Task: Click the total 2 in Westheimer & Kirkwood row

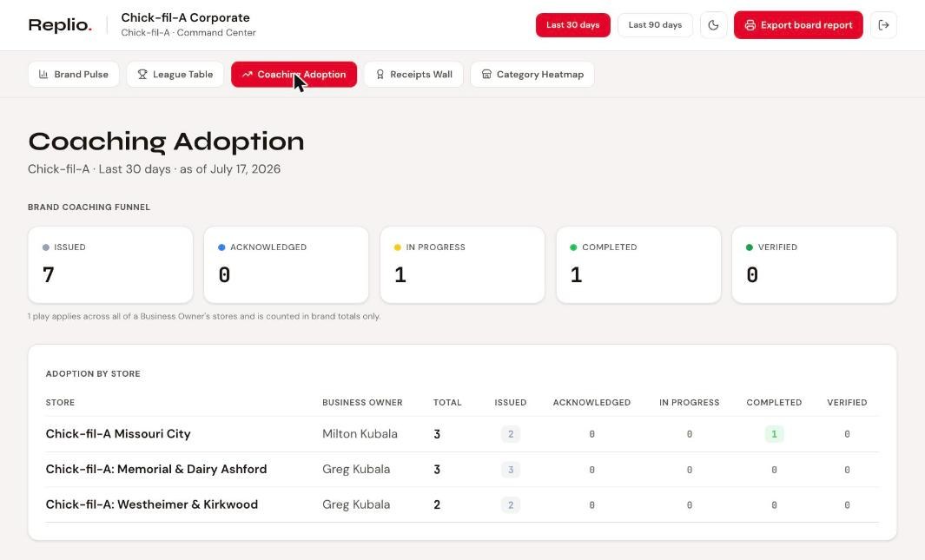Action: pyautogui.click(x=437, y=505)
